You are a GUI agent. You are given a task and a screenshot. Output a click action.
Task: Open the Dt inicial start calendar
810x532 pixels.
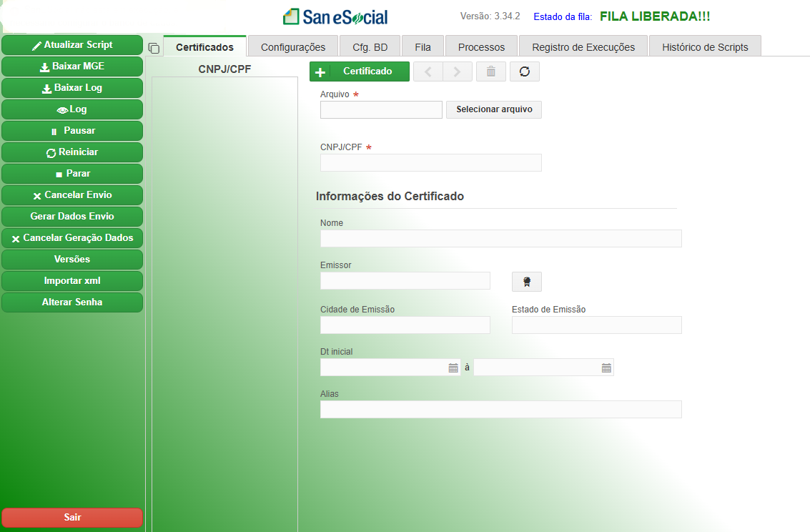point(453,368)
